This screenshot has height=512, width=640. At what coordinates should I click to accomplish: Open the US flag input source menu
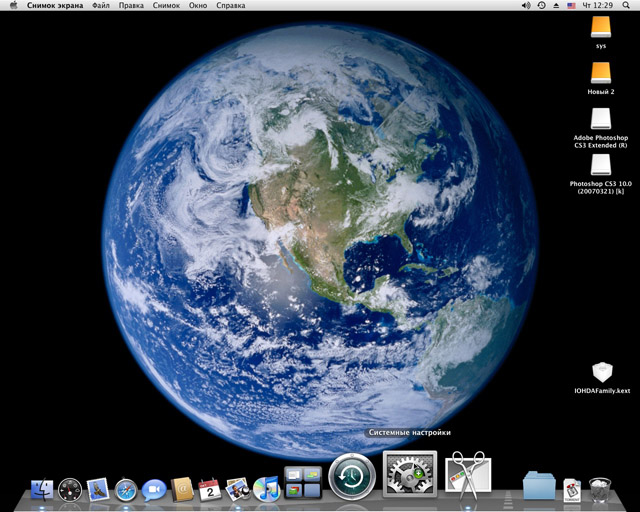tap(571, 6)
